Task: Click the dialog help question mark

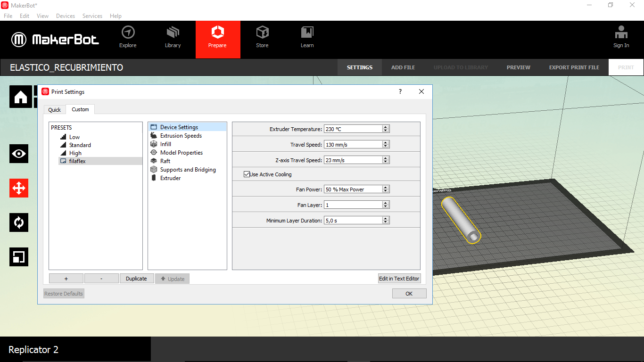Action: tap(400, 91)
